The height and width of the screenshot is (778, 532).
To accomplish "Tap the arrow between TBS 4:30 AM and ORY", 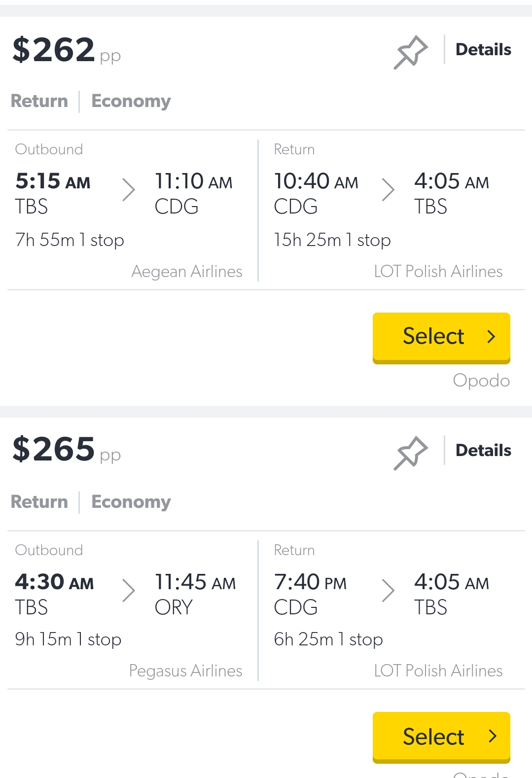I will 128,591.
